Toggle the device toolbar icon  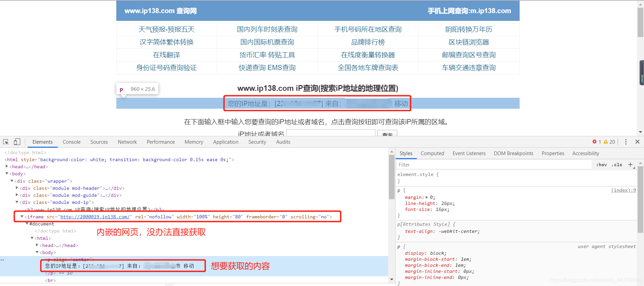pos(17,142)
